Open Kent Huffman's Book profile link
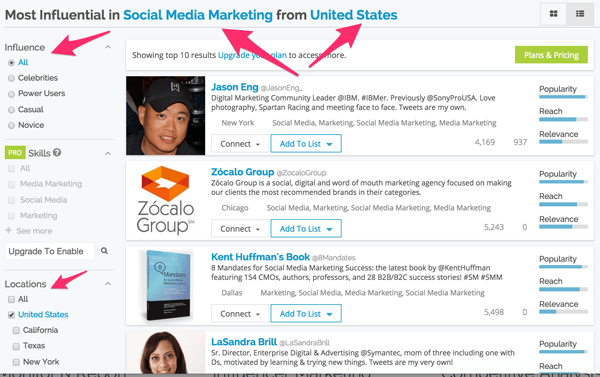Screen dimensions: 600x377 [x=260, y=256]
